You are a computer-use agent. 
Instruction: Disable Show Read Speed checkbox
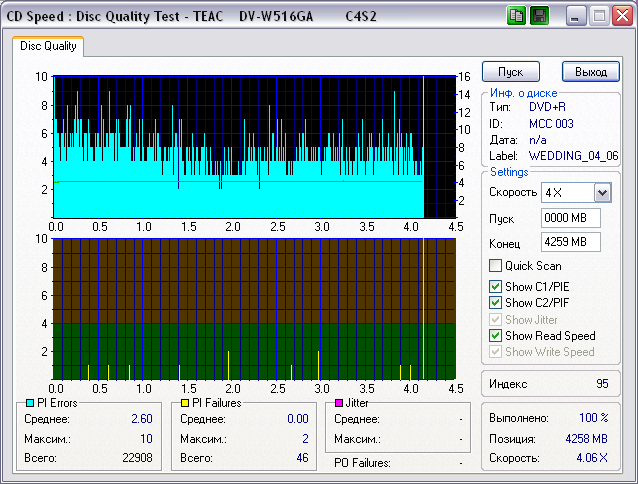coord(495,336)
